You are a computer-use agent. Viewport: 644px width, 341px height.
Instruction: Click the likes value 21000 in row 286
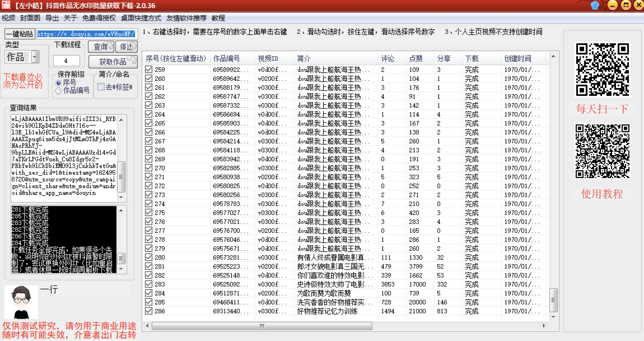point(417,311)
